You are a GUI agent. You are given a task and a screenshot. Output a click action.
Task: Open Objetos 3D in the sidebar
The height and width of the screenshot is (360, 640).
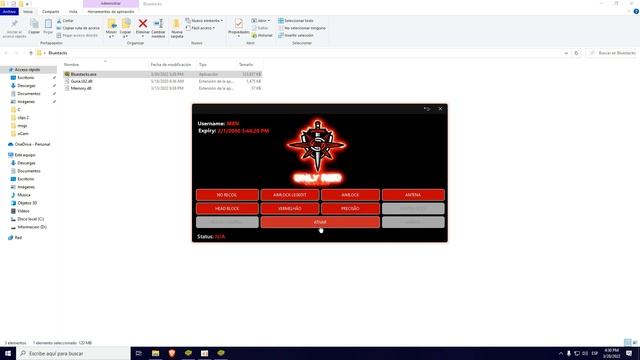[x=27, y=203]
